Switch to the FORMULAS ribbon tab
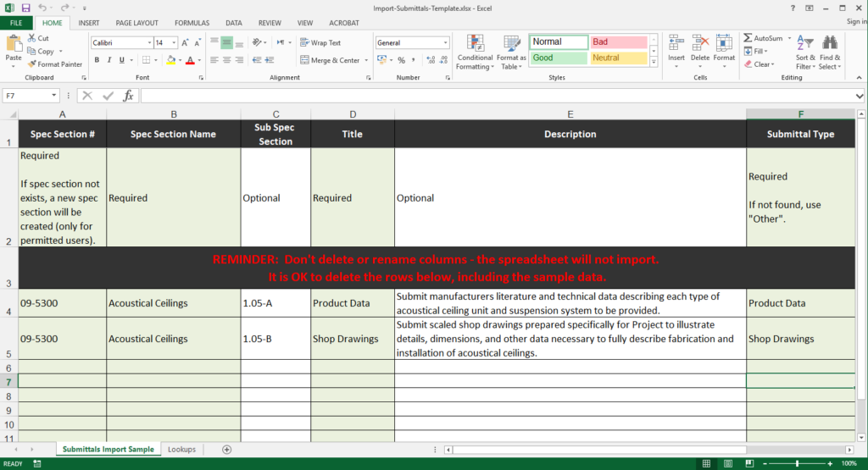 (192, 23)
